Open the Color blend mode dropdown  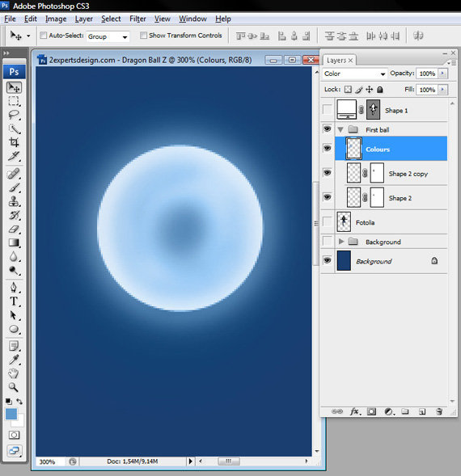[x=354, y=74]
